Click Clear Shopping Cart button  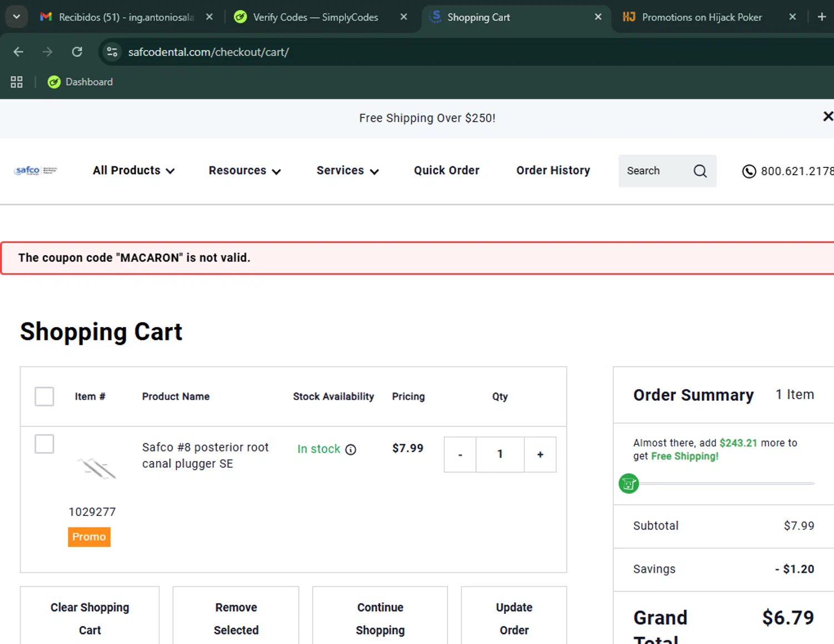click(90, 616)
